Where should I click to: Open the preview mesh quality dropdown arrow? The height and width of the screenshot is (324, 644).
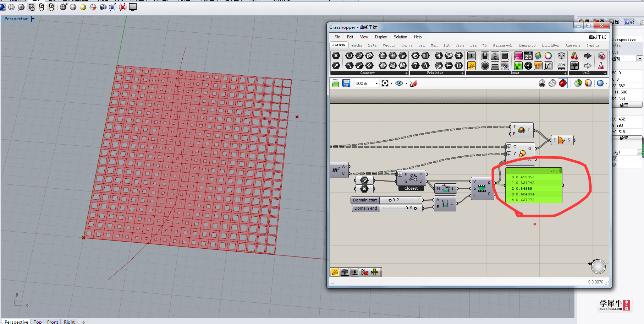pyautogui.click(x=606, y=83)
